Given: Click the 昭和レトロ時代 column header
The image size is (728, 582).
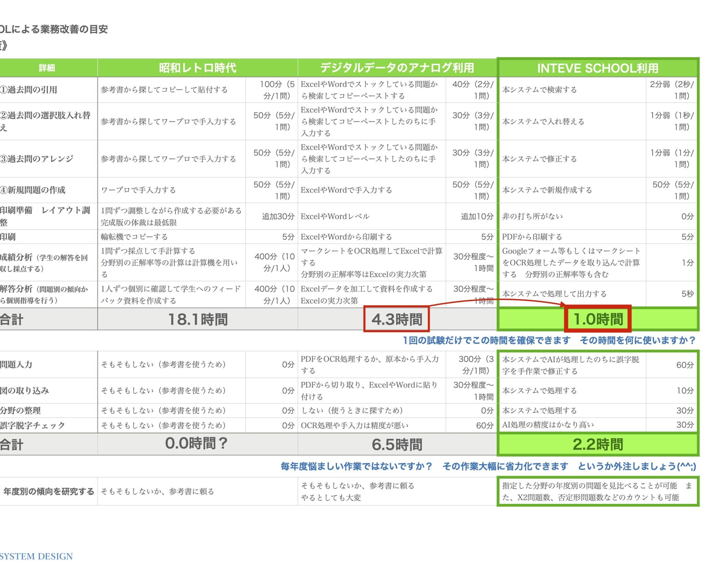Looking at the screenshot, I should point(197,68).
